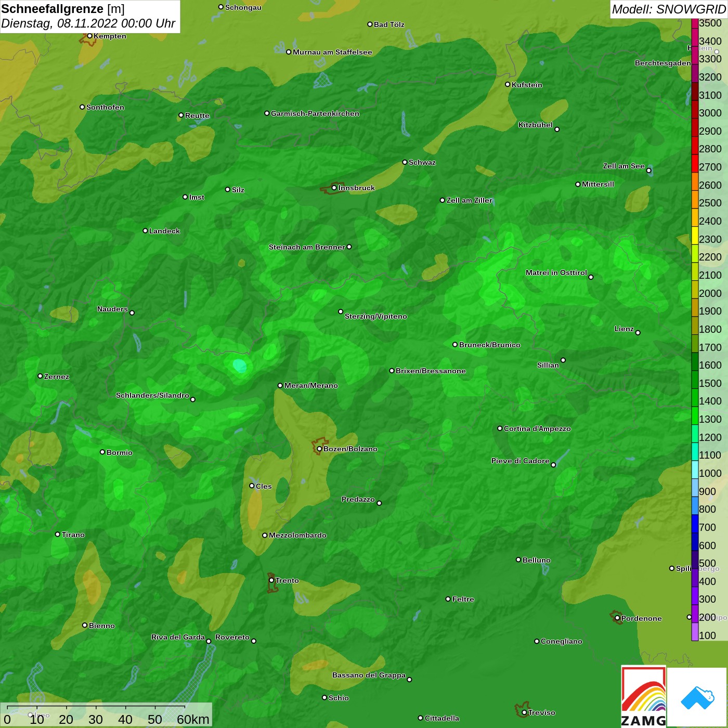Click the Schwaz marker dot

point(405,162)
